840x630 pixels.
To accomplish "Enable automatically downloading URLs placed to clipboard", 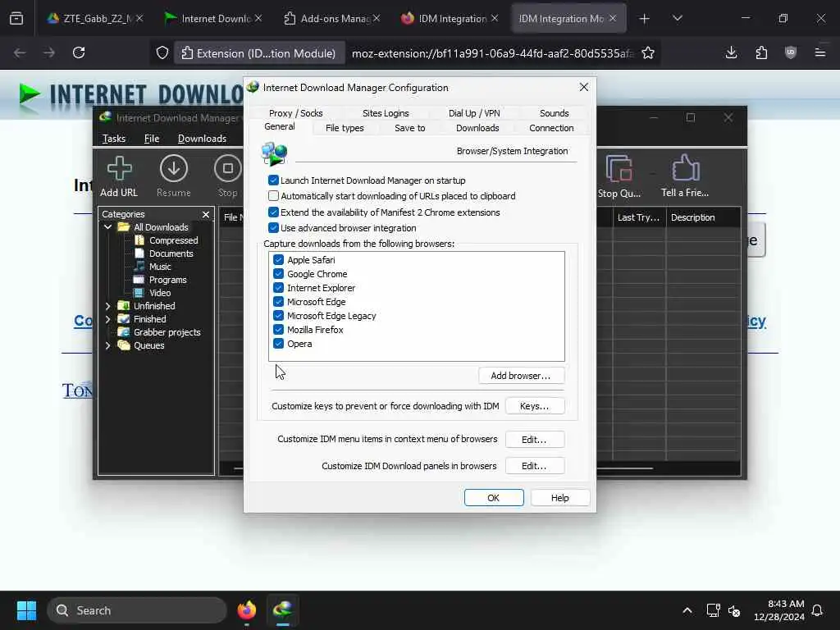I will click(273, 196).
